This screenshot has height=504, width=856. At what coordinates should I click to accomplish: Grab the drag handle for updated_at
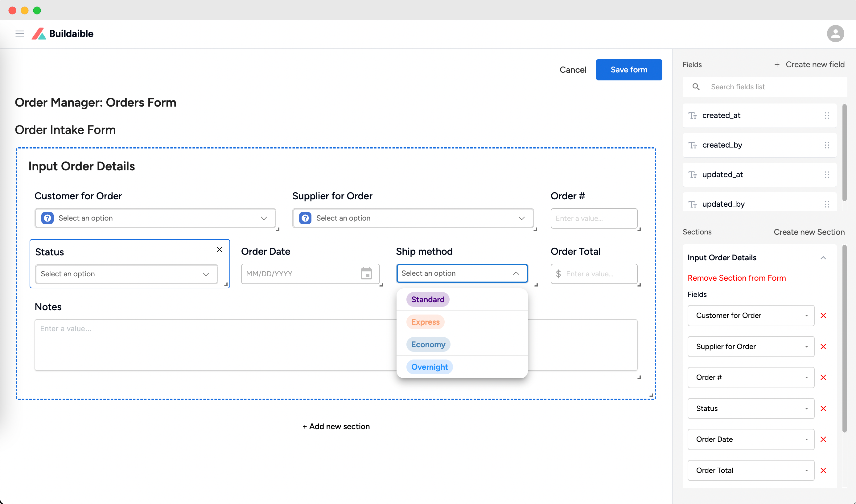827,175
